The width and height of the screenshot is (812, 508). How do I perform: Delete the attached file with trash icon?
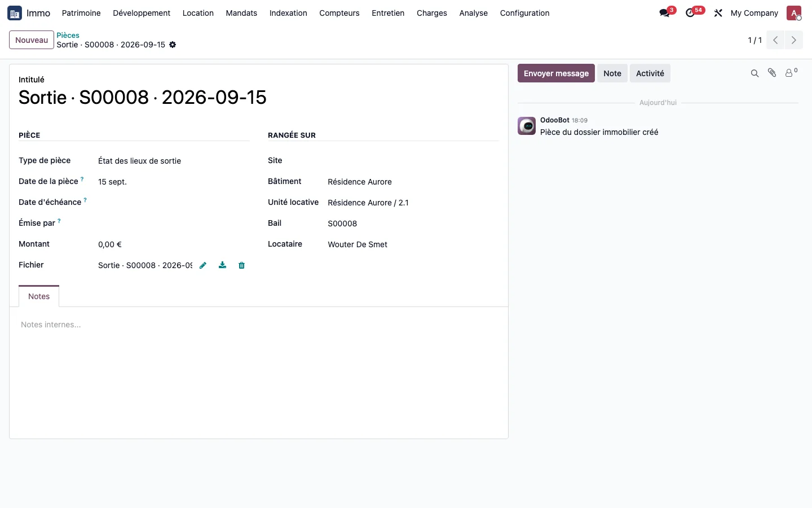pos(242,265)
